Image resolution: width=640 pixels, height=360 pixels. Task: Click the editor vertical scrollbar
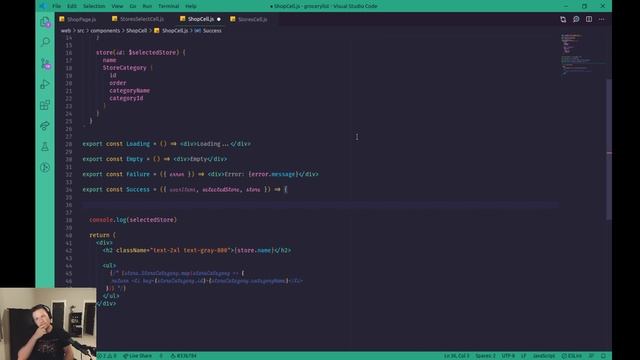tap(609, 149)
